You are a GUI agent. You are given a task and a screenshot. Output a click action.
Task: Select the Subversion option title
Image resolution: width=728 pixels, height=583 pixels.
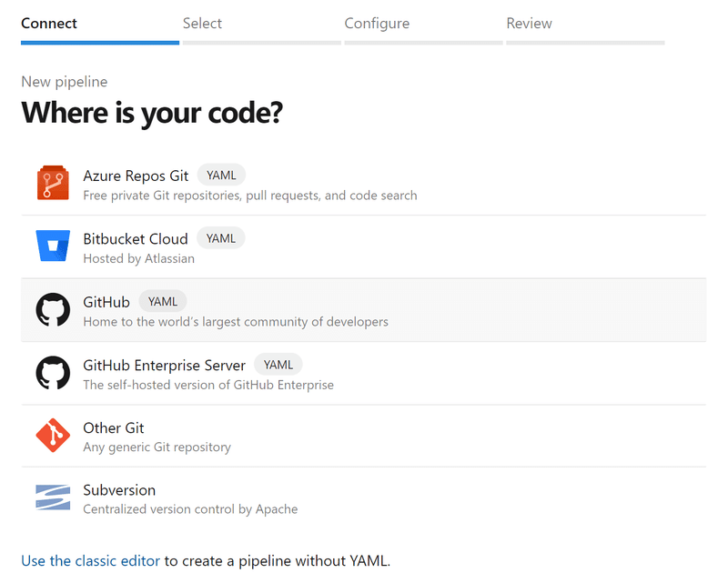pyautogui.click(x=119, y=490)
